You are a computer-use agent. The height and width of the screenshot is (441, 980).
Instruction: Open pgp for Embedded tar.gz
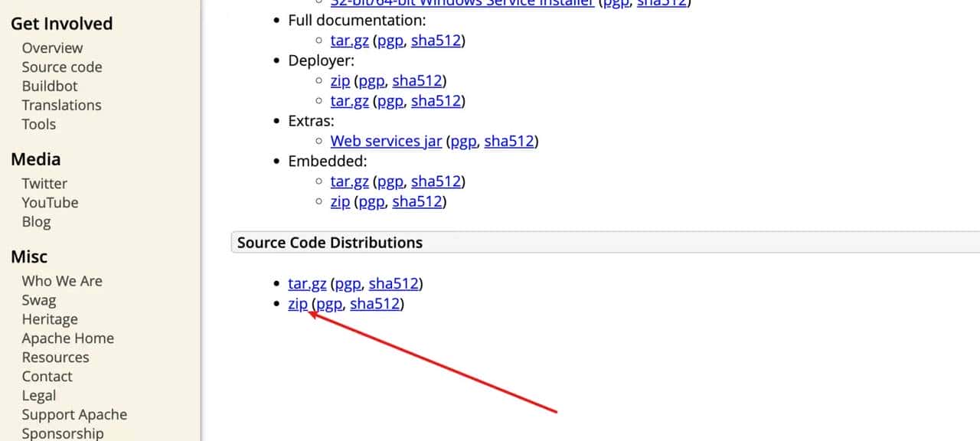pyautogui.click(x=390, y=182)
